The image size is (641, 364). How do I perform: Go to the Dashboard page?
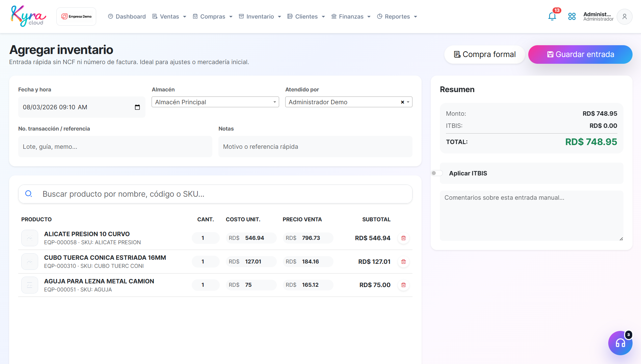click(127, 17)
